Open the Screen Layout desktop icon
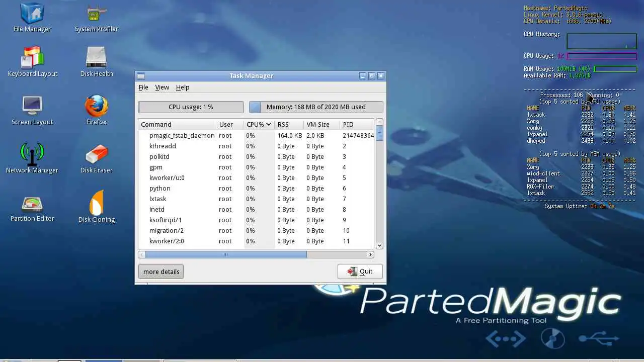644x362 pixels. tap(32, 111)
